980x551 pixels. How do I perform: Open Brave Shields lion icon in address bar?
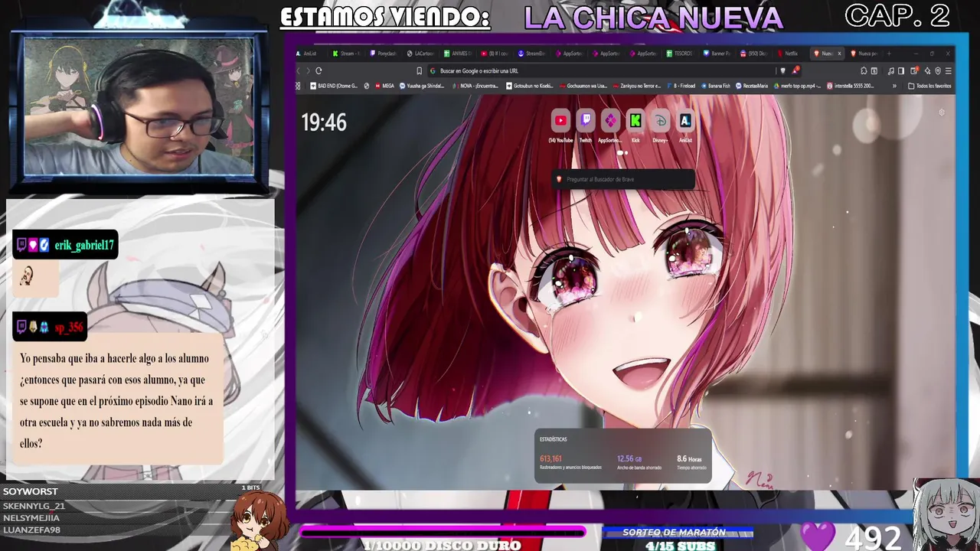point(783,71)
